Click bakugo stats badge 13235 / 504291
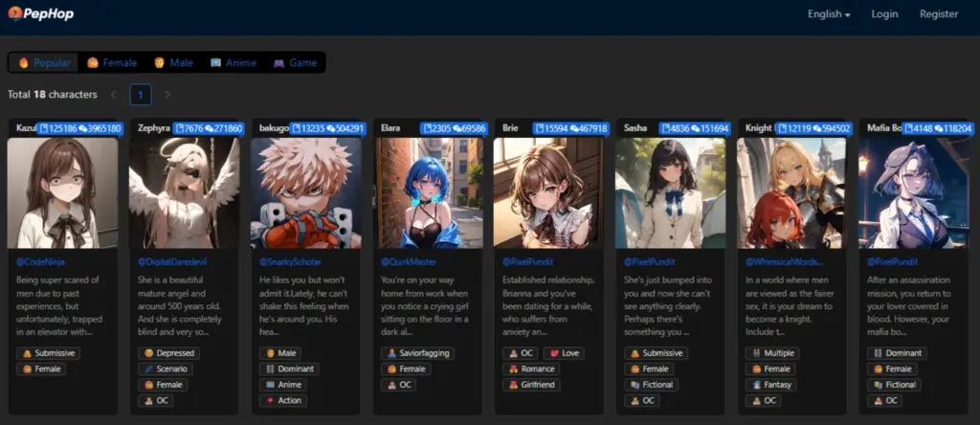 (x=328, y=128)
